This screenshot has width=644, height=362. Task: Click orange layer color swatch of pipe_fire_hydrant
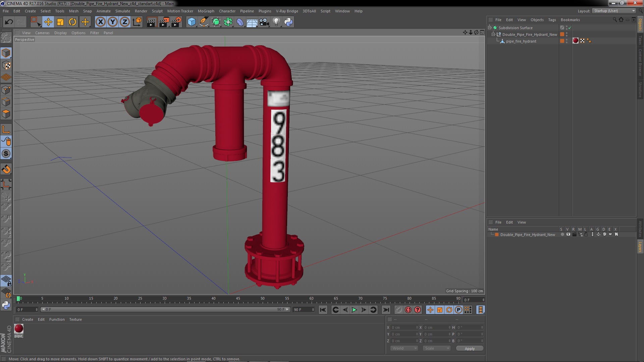tap(562, 41)
